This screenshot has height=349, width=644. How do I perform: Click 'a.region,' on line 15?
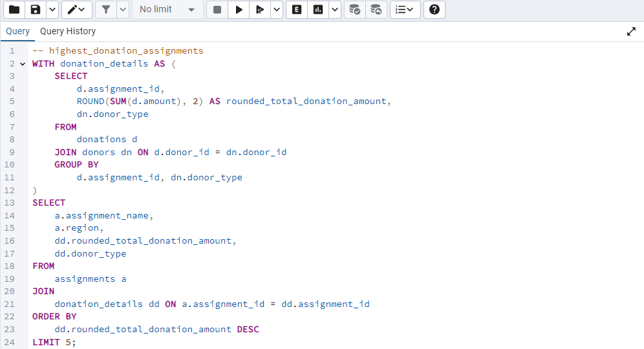click(x=79, y=228)
